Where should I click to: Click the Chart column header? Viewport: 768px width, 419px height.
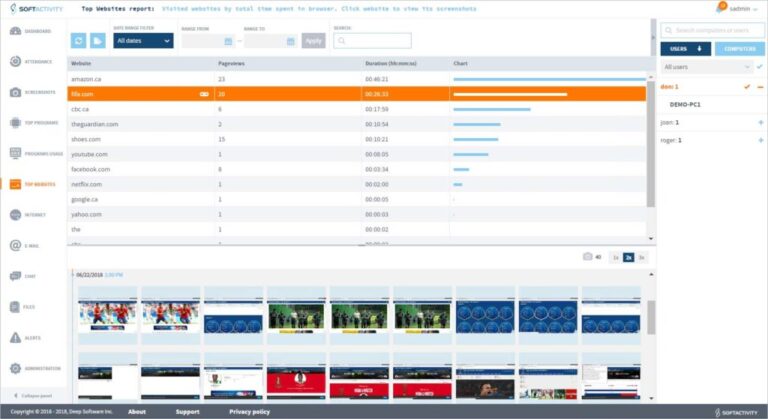pos(460,63)
